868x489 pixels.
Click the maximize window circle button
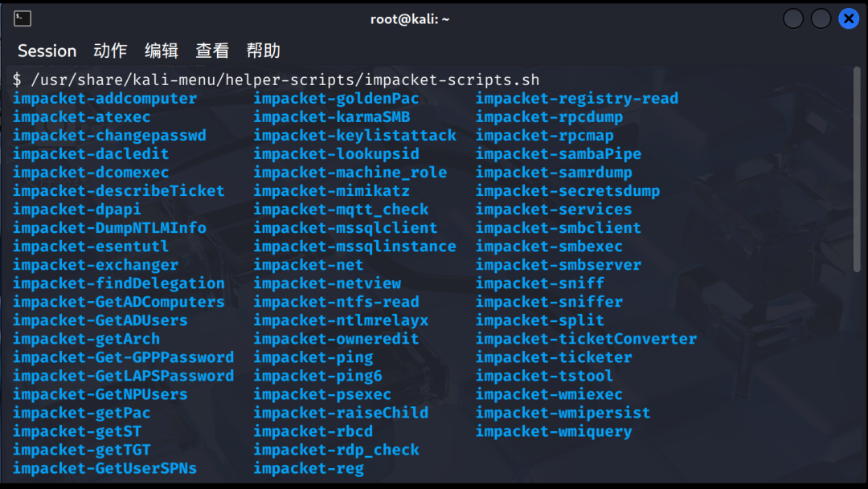tap(821, 18)
